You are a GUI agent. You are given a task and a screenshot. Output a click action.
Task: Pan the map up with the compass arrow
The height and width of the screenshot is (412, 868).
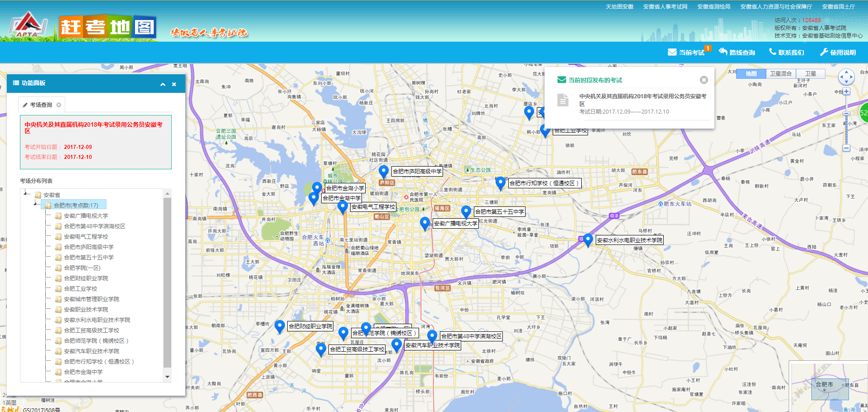coord(846,72)
